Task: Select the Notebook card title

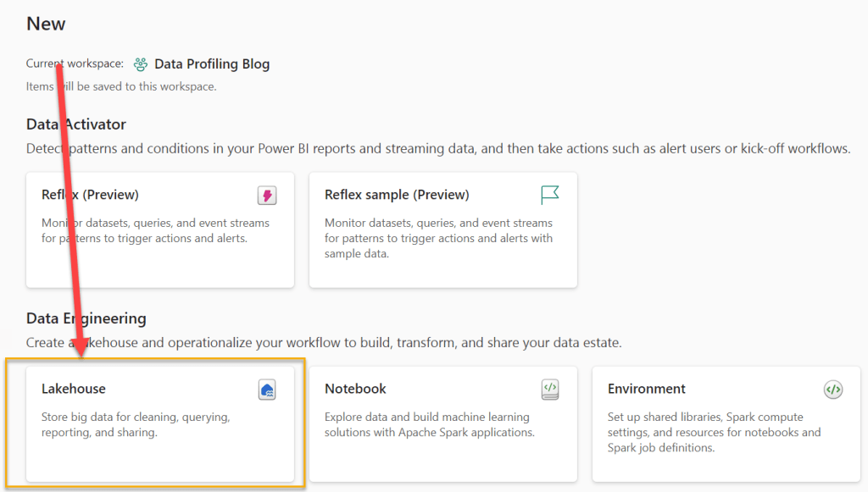Action: click(x=355, y=389)
